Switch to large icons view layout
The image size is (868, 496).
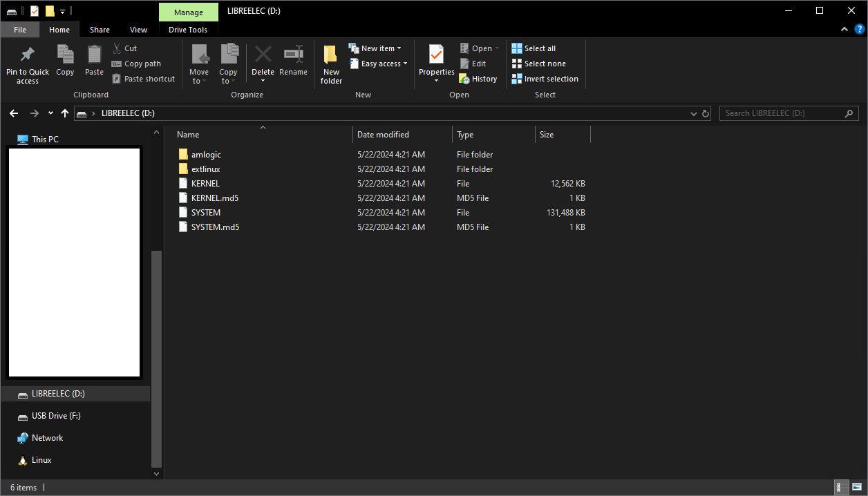pos(857,487)
